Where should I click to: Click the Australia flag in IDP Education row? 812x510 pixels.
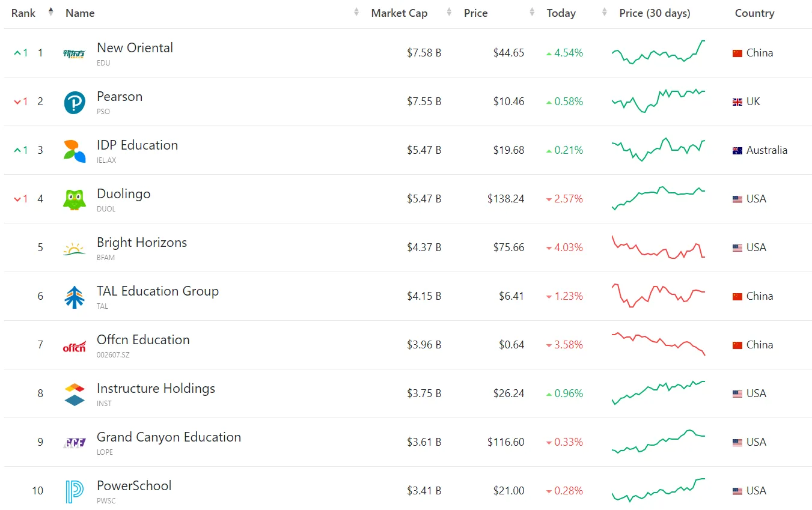[737, 151]
